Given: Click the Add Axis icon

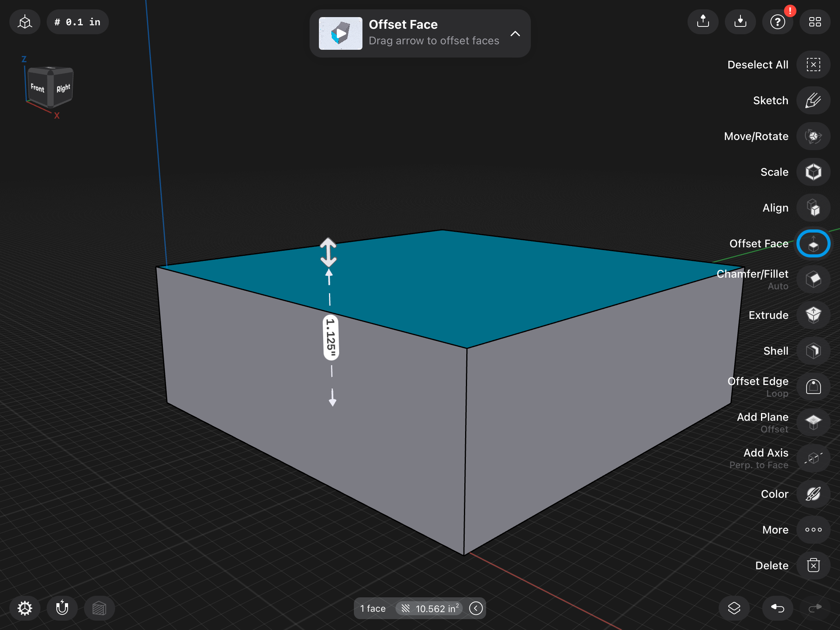Looking at the screenshot, I should click(x=813, y=458).
